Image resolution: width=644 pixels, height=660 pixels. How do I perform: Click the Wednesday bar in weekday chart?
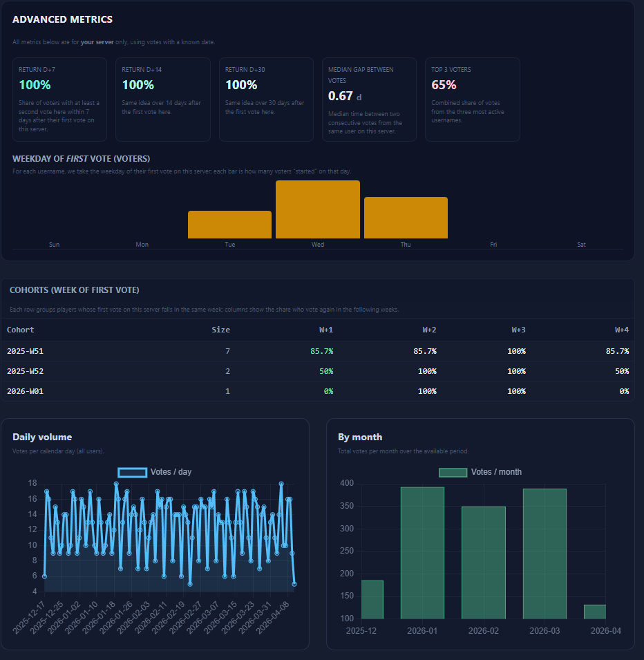coord(318,209)
